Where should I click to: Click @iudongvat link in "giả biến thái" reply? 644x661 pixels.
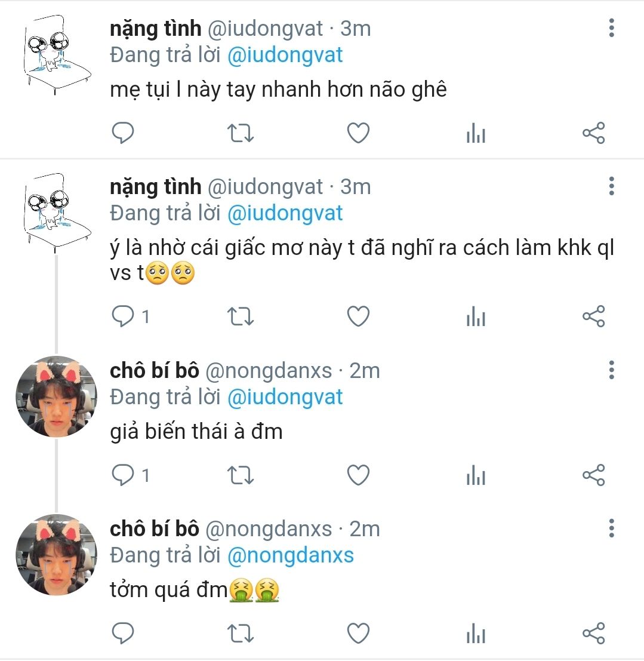pos(285,397)
